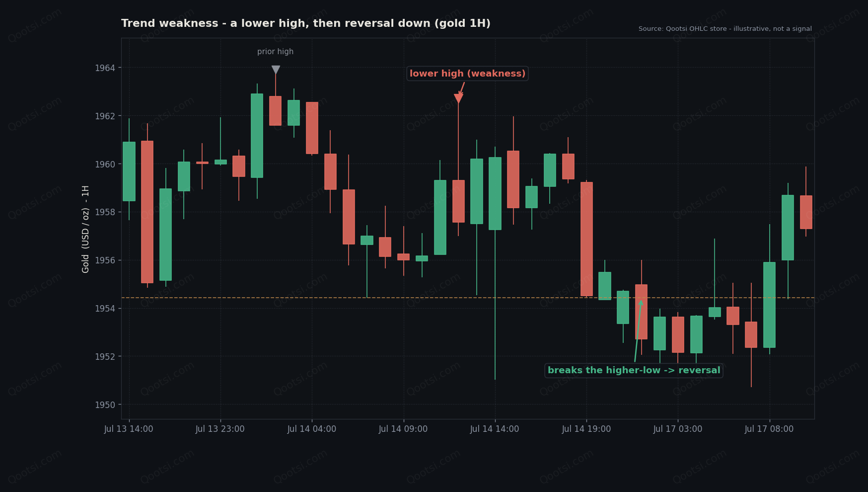Click the large red candle at Jul 14 19:00
This screenshot has height=492, width=868.
point(586,239)
